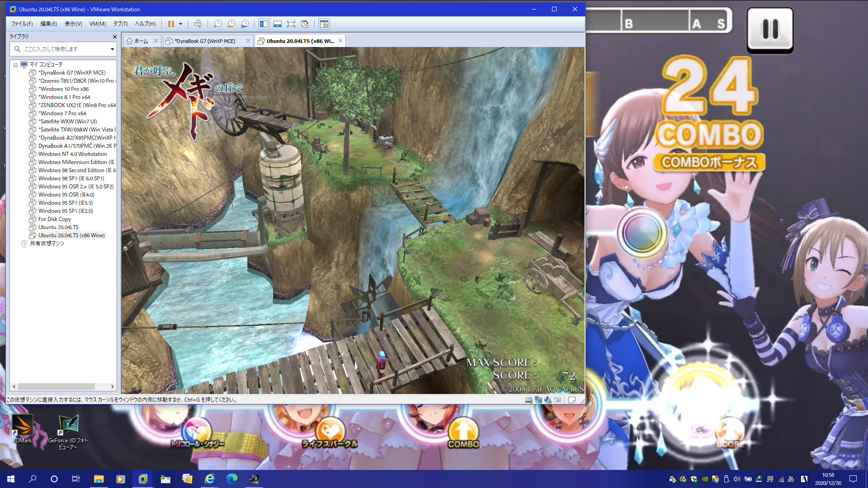Click the library horizontal scrollbar thumb
Viewport: 868px width, 488px height.
point(57,387)
